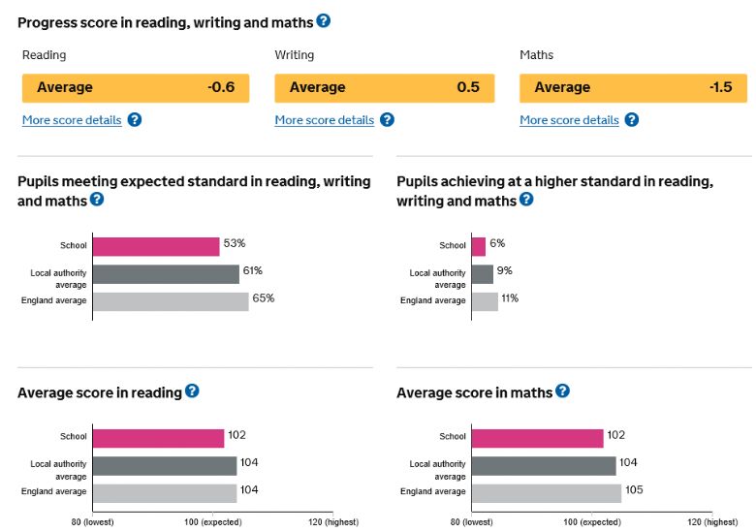This screenshot has height=532, width=756.
Task: Click the pink School 53% bar
Action: 156,247
